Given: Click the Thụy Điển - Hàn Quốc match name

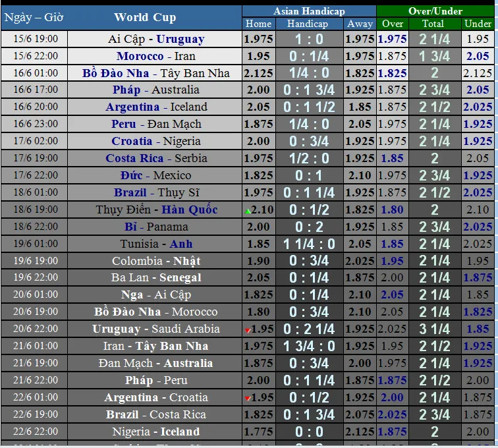Looking at the screenshot, I should coord(156,210).
